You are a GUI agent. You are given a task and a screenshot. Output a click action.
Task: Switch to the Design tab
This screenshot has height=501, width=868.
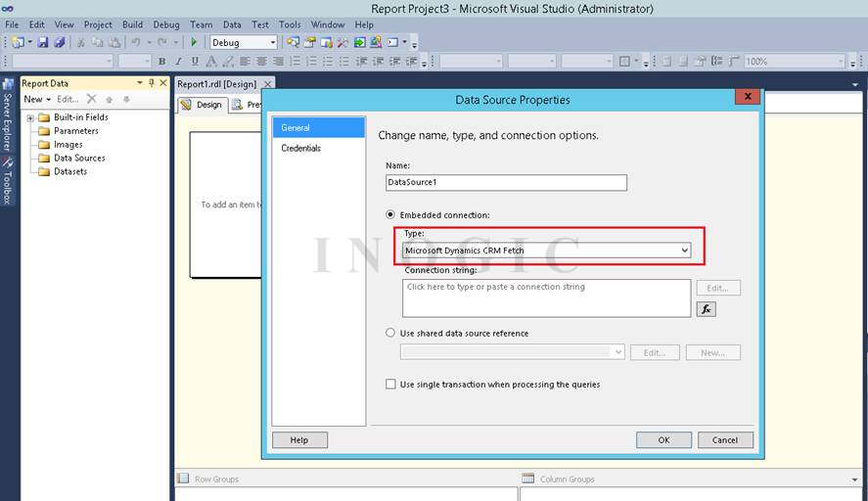[x=202, y=105]
